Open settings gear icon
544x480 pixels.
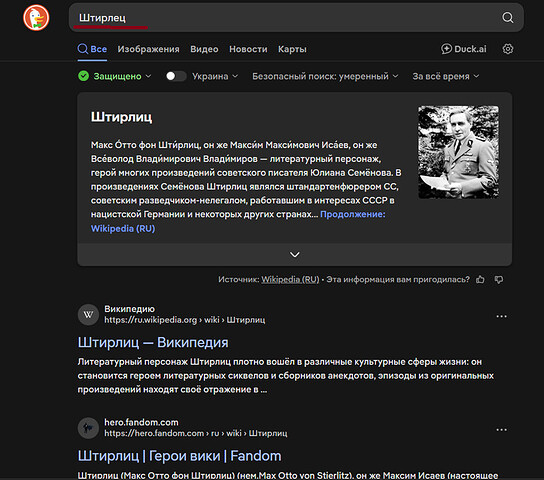pyautogui.click(x=508, y=49)
